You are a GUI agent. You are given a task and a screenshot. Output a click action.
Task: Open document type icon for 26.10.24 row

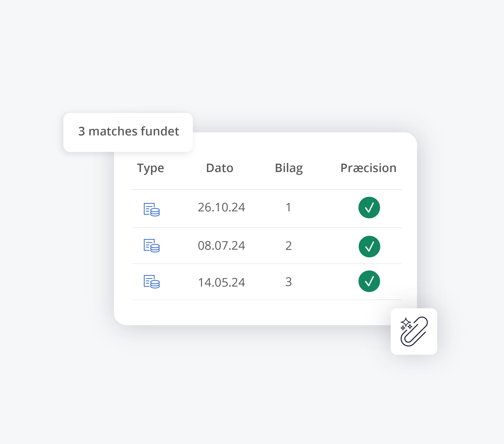pos(152,210)
